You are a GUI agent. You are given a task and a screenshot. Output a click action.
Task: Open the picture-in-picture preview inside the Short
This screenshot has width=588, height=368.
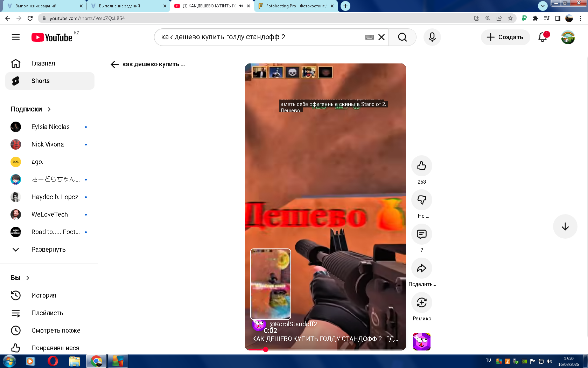271,284
